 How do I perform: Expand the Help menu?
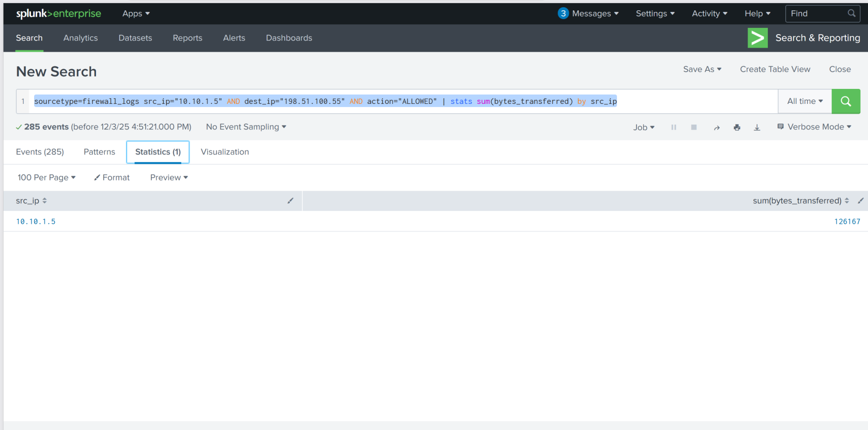(x=757, y=13)
